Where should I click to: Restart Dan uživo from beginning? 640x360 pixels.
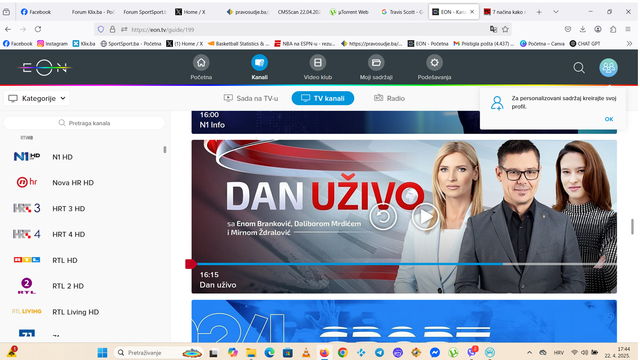(x=383, y=216)
